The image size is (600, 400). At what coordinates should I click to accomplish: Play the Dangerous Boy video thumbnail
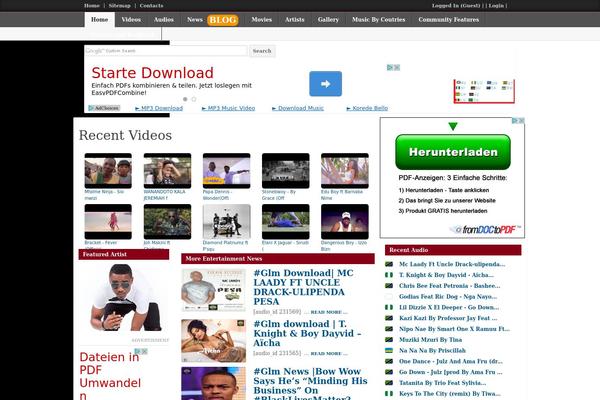coord(345,222)
